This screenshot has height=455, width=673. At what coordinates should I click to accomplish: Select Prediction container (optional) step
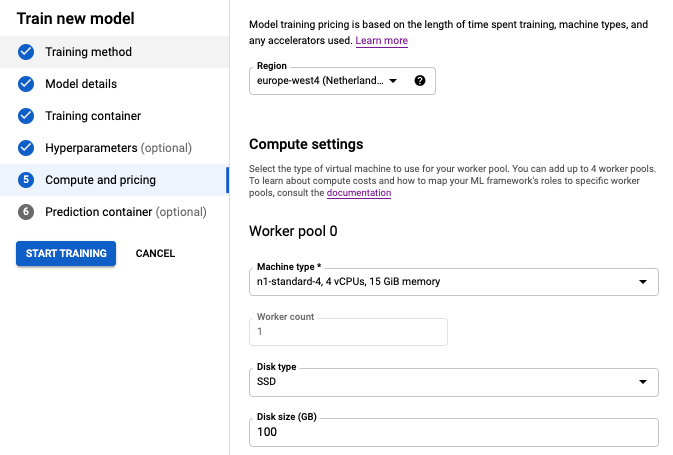tap(126, 212)
